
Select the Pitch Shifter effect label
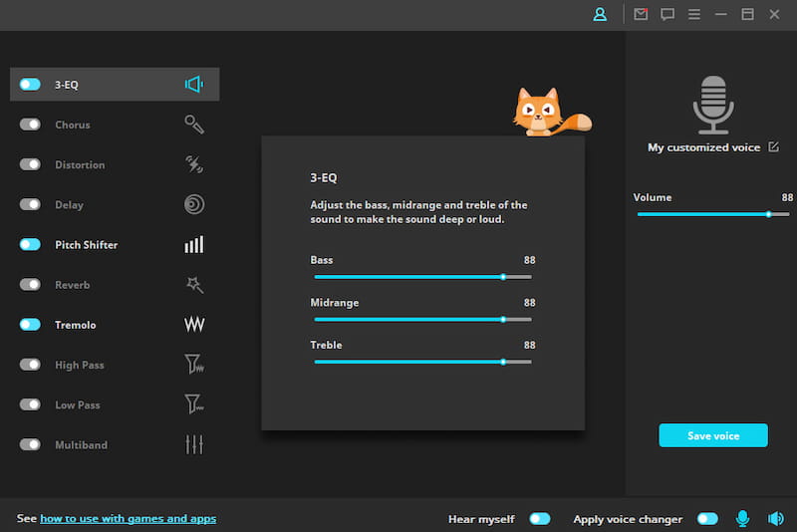click(x=87, y=244)
